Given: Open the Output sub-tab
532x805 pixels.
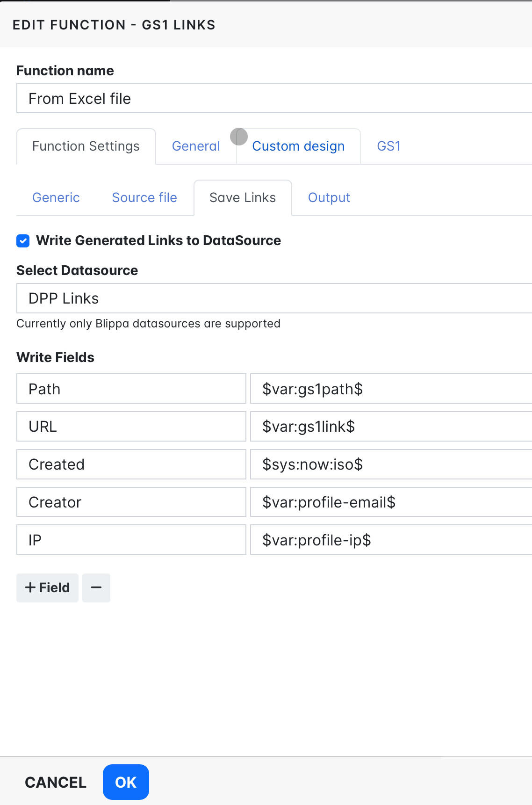Looking at the screenshot, I should coord(329,198).
